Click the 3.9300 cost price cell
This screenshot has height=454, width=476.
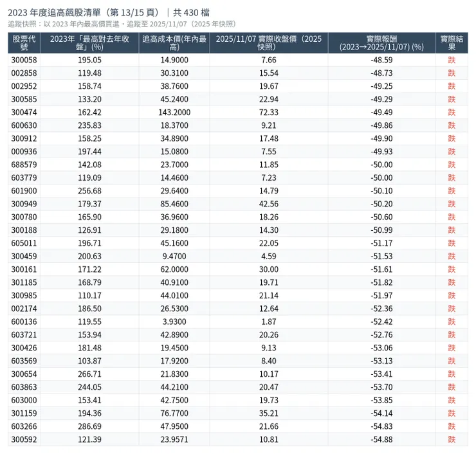pyautogui.click(x=174, y=322)
